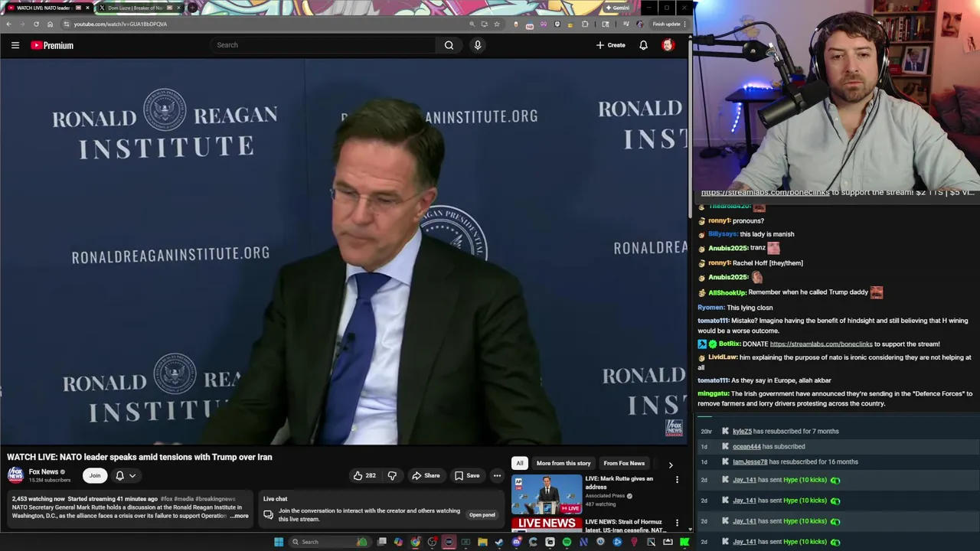
Task: Open Spotify from the taskbar
Action: click(567, 542)
